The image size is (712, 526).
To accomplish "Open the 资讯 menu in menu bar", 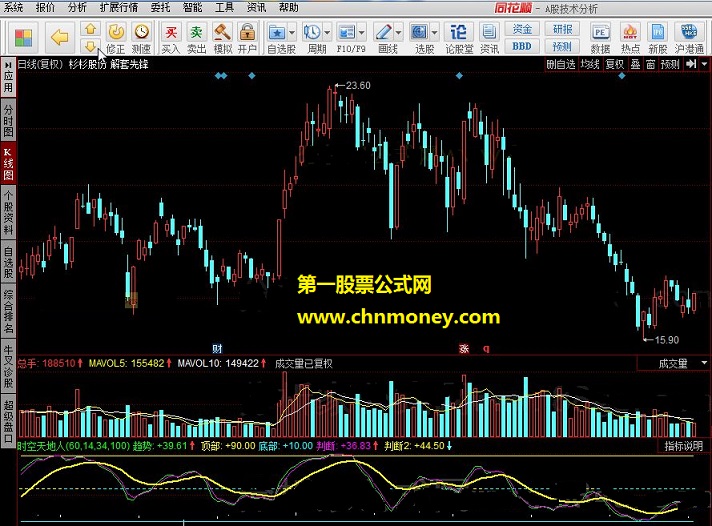I will 257,7.
